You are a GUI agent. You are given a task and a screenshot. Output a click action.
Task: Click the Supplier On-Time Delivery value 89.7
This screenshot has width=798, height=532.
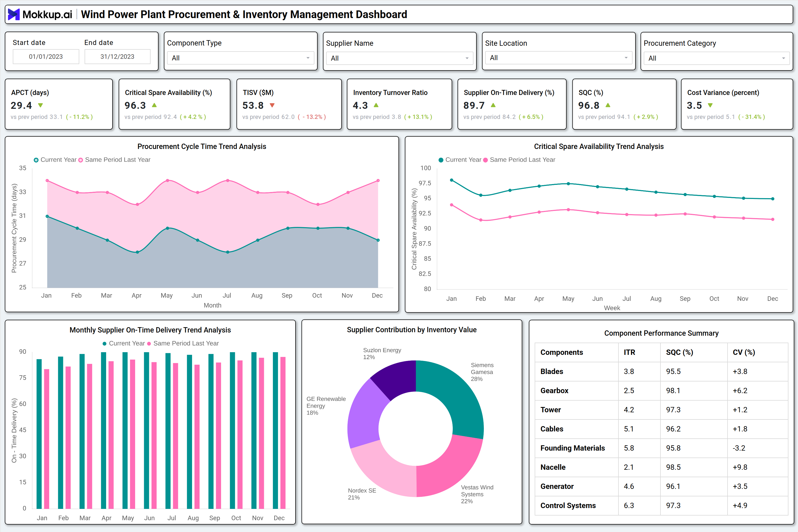click(474, 106)
